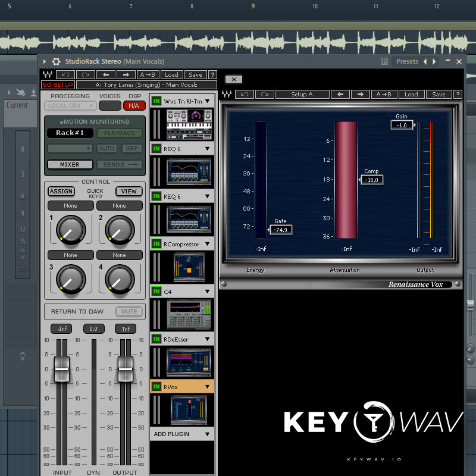Toggle IN bypass for C4
Screen dimensions: 476x476
point(156,292)
